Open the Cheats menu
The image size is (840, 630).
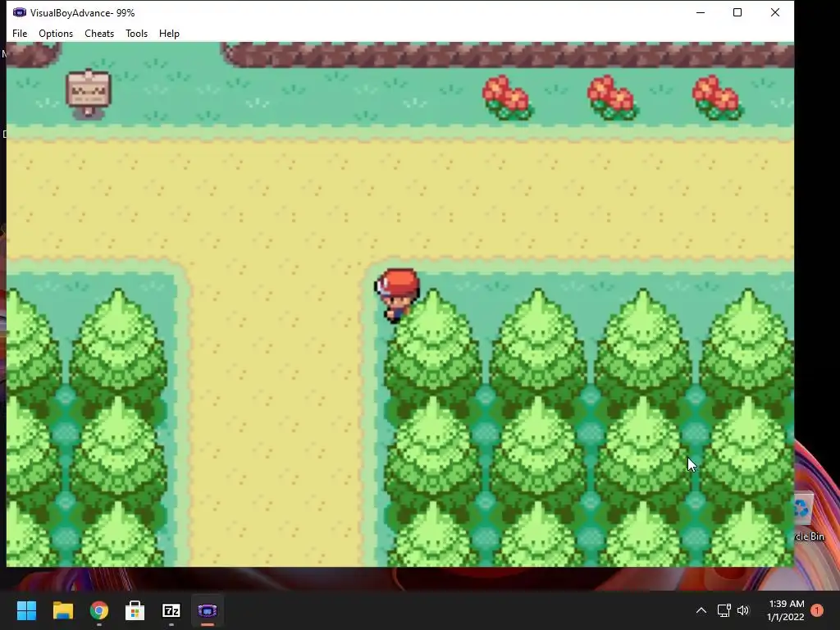click(x=99, y=33)
